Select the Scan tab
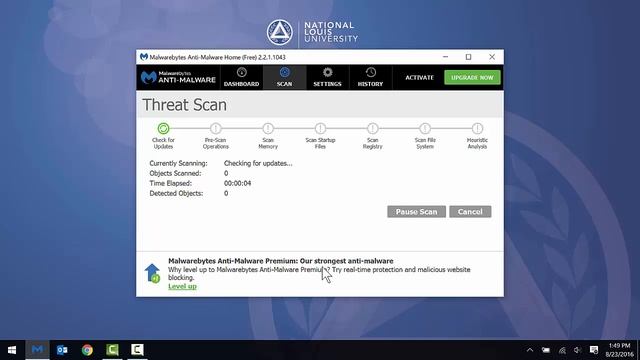Screen dimensions: 640x360 [284, 78]
